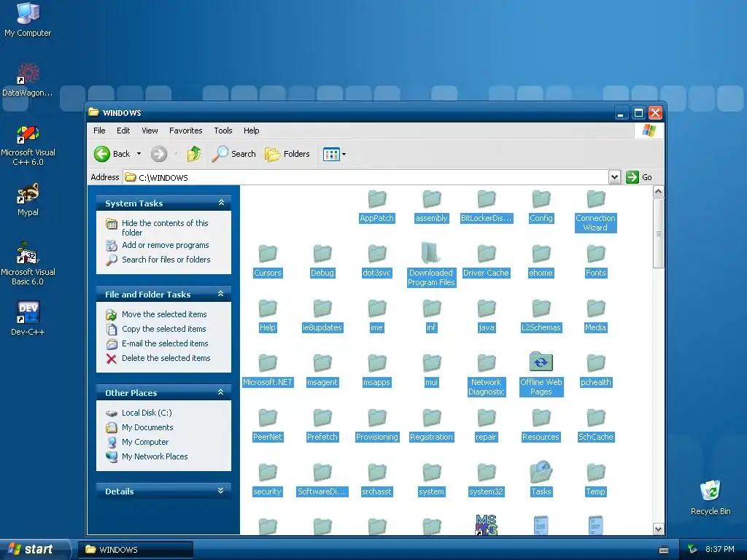Open Local Disk (C:) link
The image size is (747, 560).
coord(146,413)
